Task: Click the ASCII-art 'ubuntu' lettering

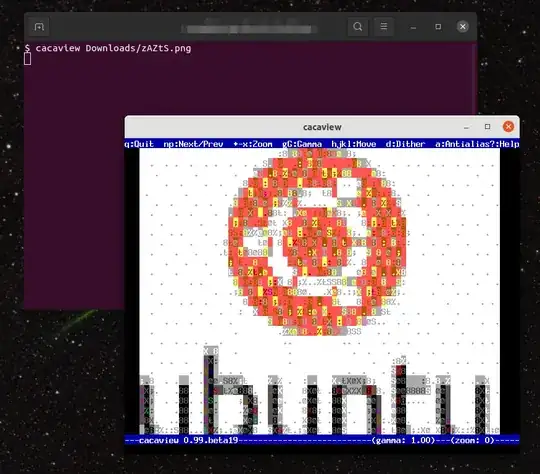Action: click(x=320, y=391)
